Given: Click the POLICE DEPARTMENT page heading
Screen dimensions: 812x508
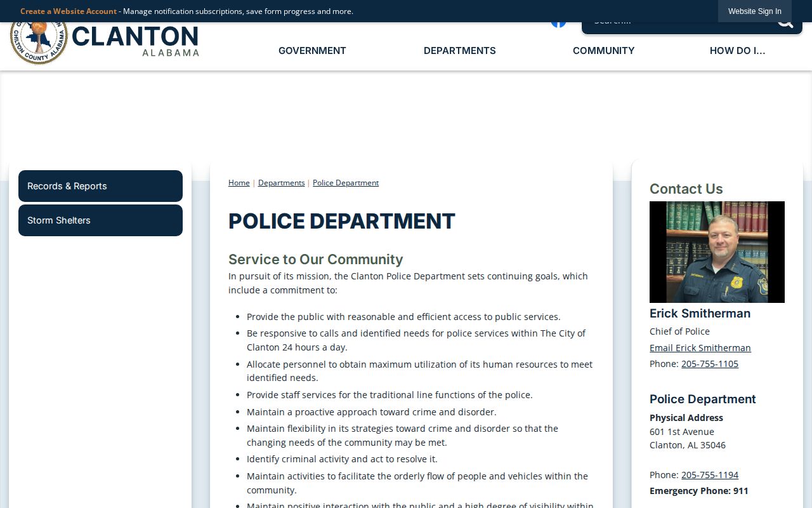Looking at the screenshot, I should tap(342, 221).
